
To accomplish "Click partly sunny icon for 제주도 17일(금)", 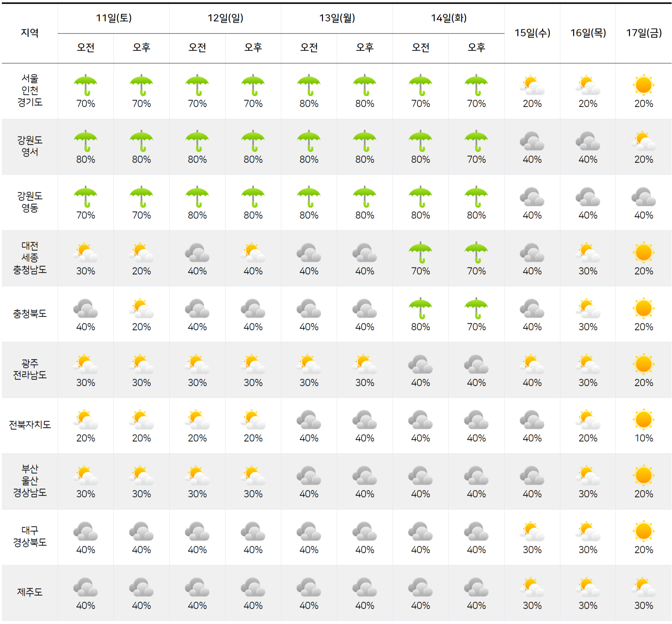I will coord(644,587).
